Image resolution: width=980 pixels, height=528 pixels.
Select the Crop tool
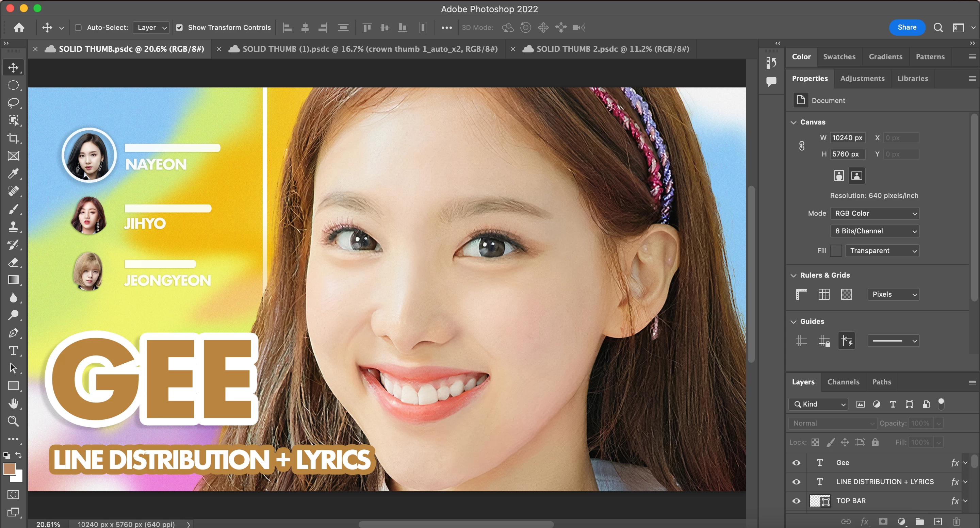click(x=13, y=138)
